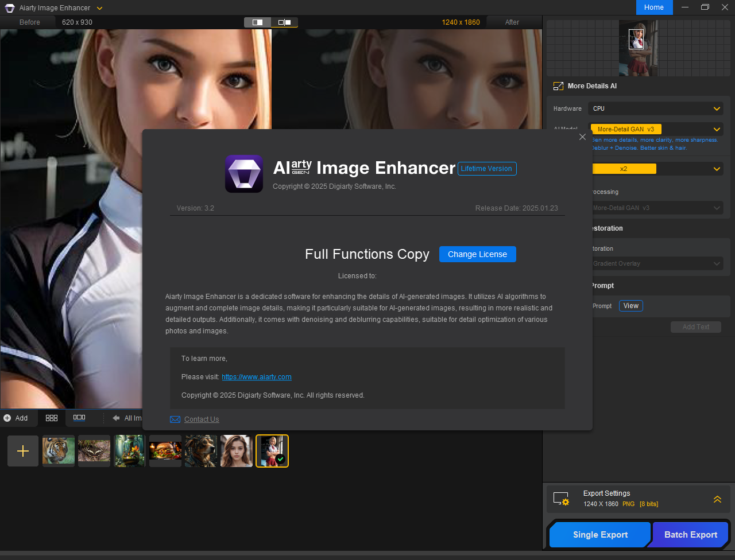Viewport: 735px width, 560px height.
Task: Click the Batch Export button
Action: (691, 535)
